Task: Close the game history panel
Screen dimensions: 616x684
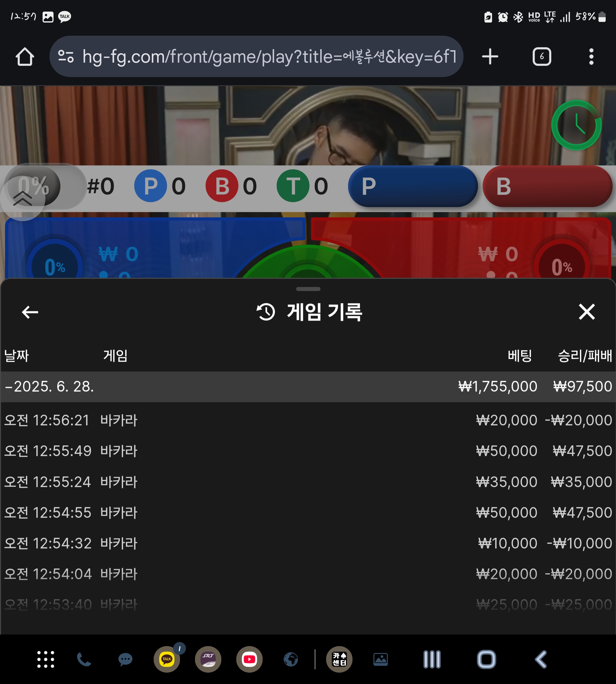Action: (x=587, y=312)
